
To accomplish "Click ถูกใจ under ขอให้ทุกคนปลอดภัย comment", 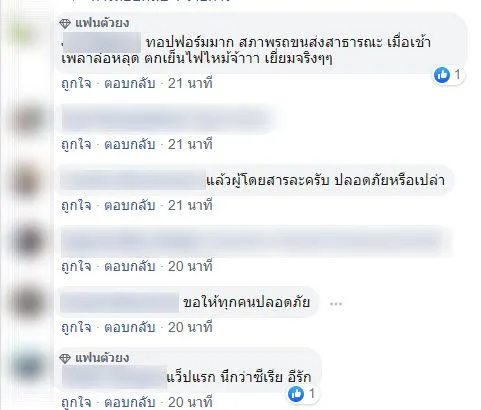I will click(76, 327).
